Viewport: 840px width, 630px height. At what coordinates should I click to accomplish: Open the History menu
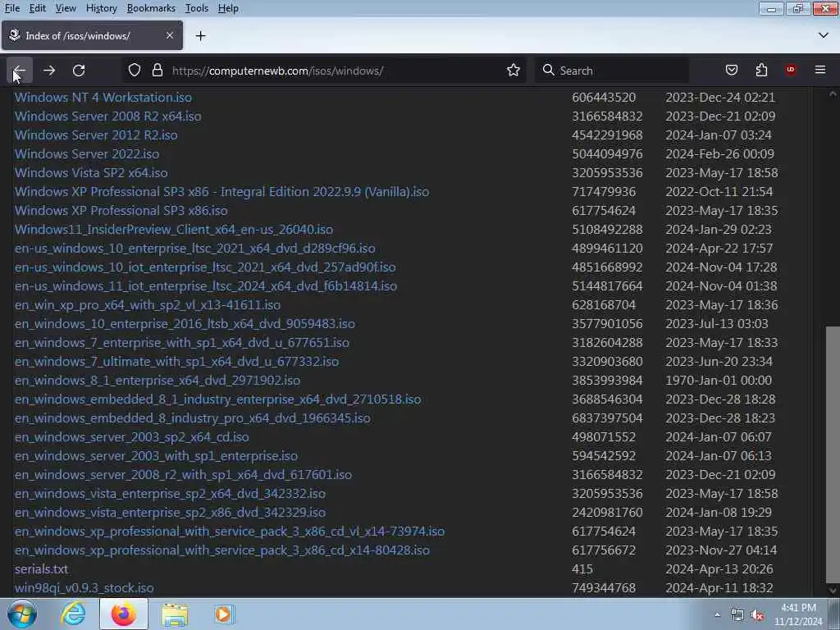click(x=101, y=8)
